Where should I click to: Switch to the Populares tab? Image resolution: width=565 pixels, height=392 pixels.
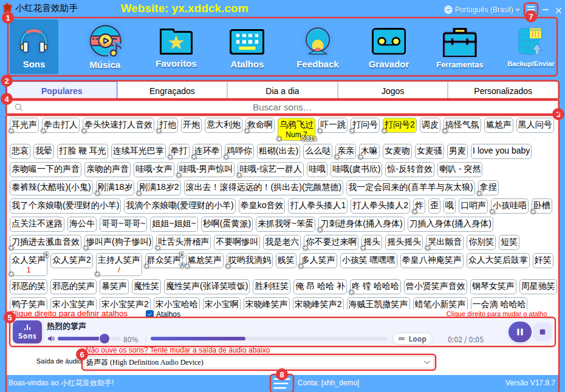tap(61, 91)
